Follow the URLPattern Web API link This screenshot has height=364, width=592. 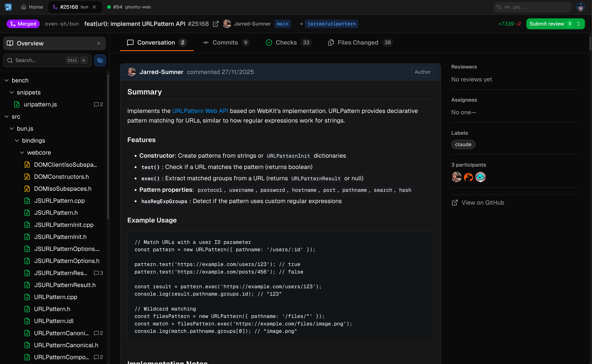click(200, 111)
